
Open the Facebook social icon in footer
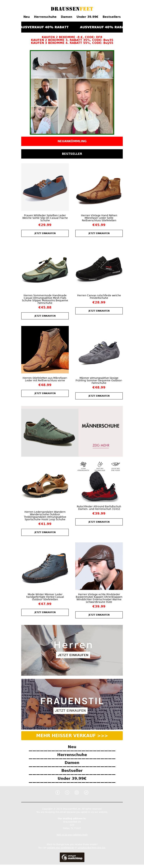pyautogui.click(x=58, y=792)
